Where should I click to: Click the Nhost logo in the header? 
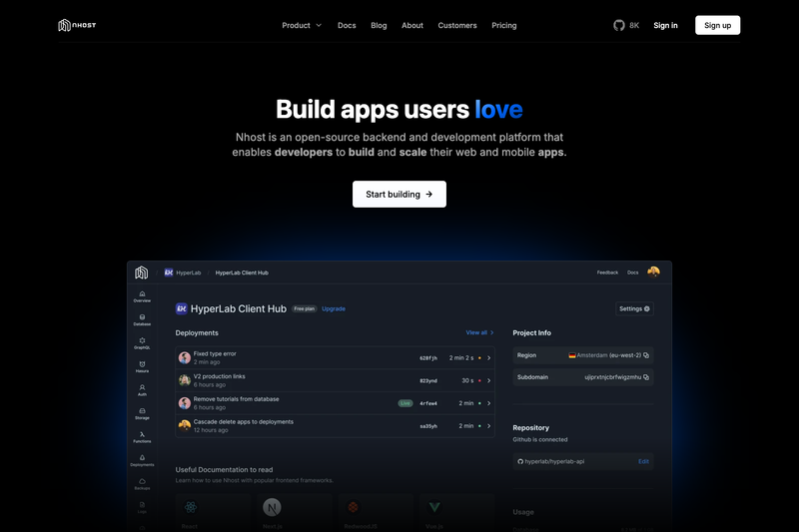pos(77,25)
